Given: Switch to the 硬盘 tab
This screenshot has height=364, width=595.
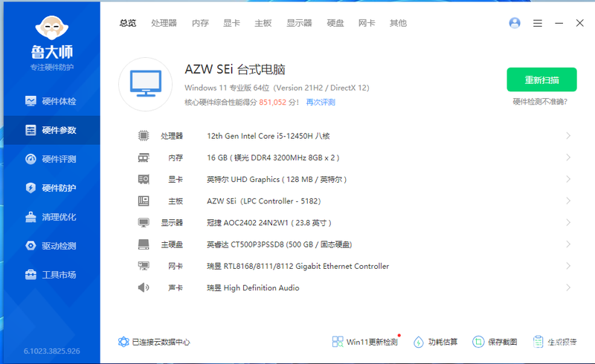Looking at the screenshot, I should point(335,23).
